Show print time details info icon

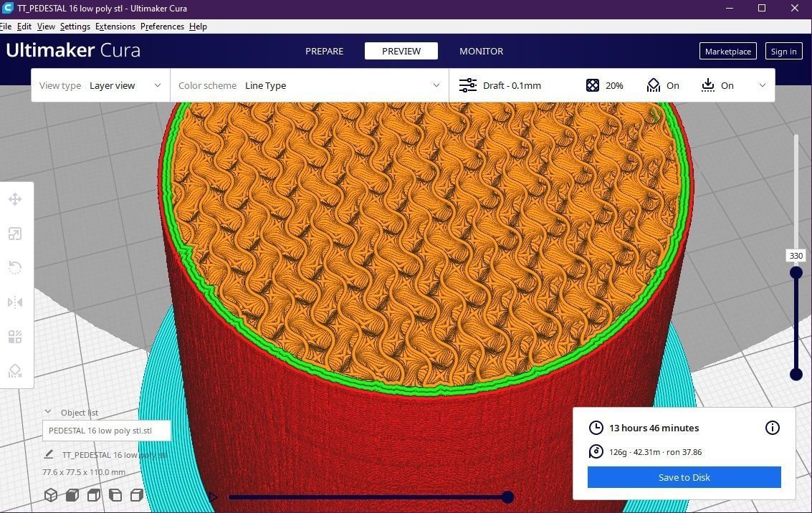click(772, 428)
